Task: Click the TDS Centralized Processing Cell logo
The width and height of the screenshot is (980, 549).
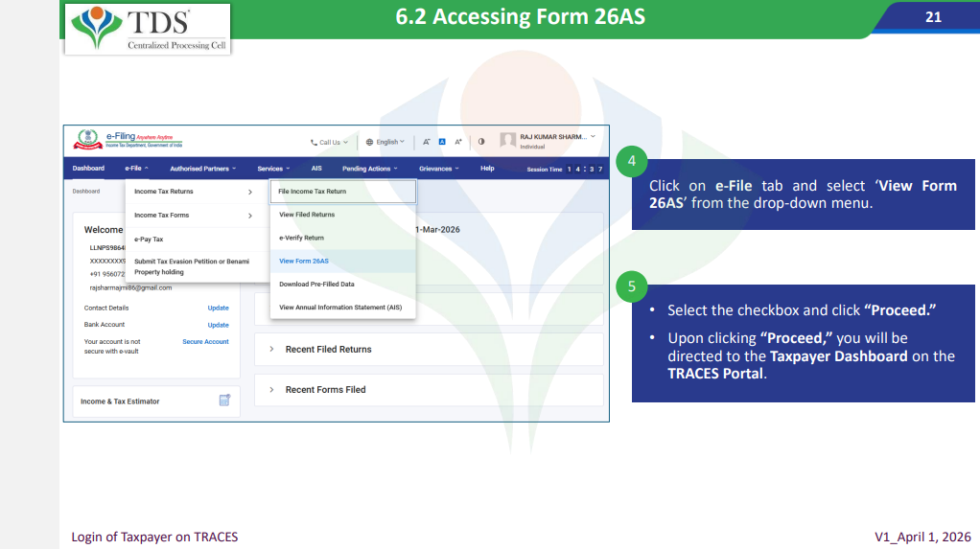Action: pyautogui.click(x=149, y=29)
